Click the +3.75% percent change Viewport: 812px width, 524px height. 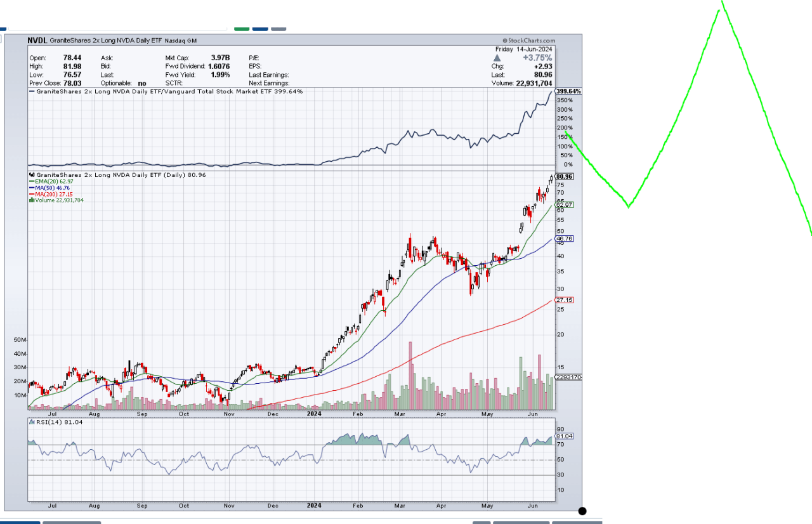click(537, 58)
